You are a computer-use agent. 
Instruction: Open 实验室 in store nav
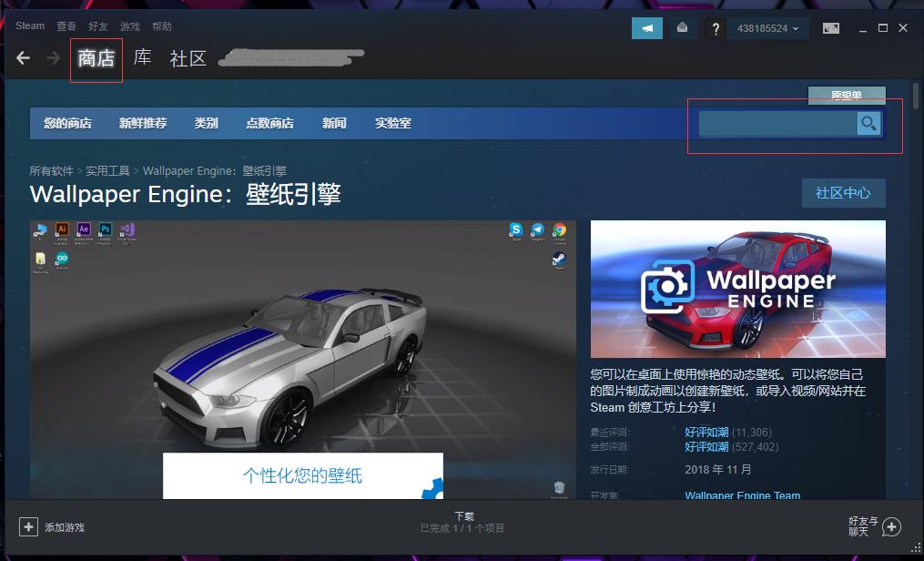coord(393,123)
